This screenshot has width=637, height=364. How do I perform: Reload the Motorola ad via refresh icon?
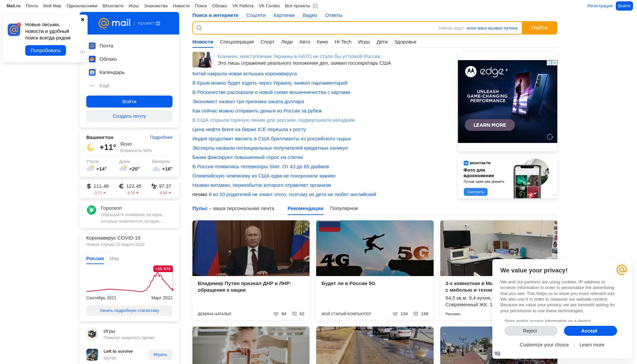[x=550, y=137]
